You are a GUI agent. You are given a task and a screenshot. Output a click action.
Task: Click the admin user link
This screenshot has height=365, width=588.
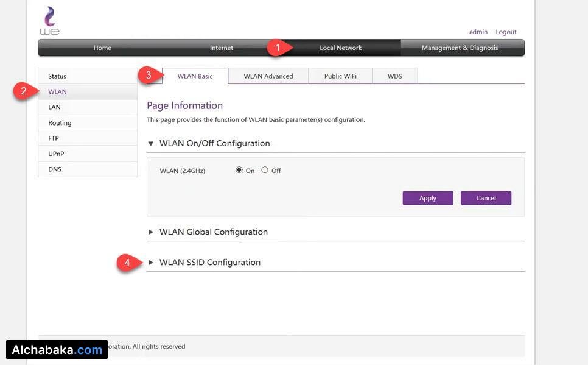pos(478,32)
